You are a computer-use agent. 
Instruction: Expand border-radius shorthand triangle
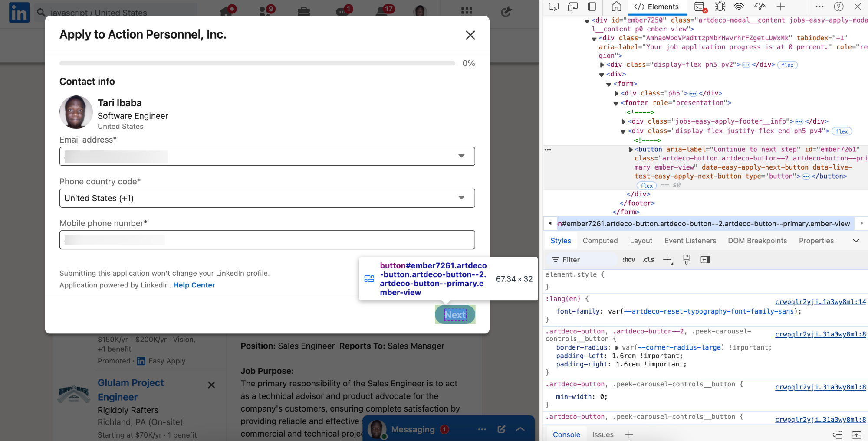click(x=617, y=348)
